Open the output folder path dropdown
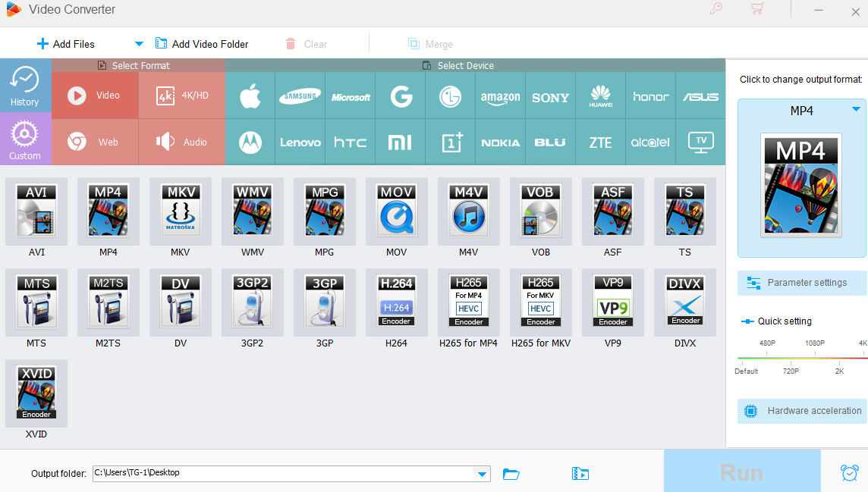The image size is (868, 492). [481, 474]
